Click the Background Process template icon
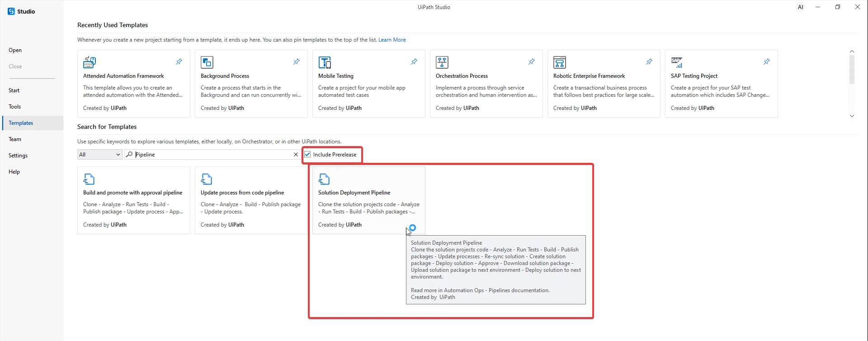This screenshot has width=868, height=341. click(x=207, y=62)
